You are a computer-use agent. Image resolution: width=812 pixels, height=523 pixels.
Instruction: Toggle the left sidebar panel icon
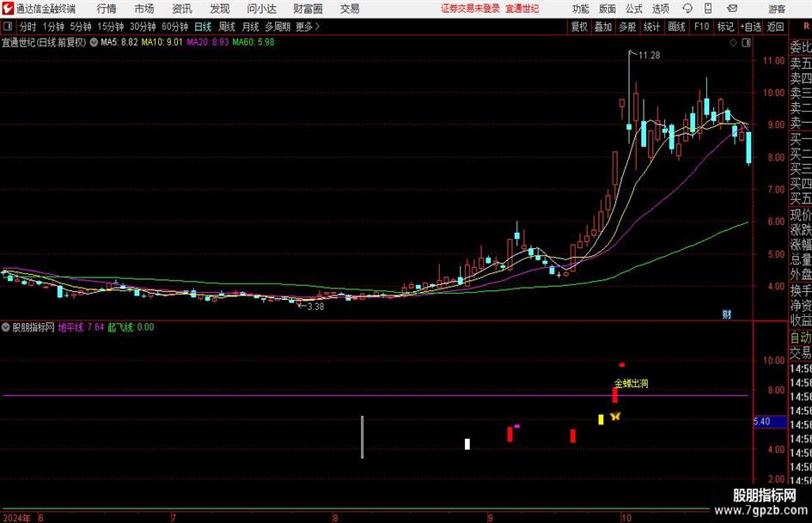(7, 27)
